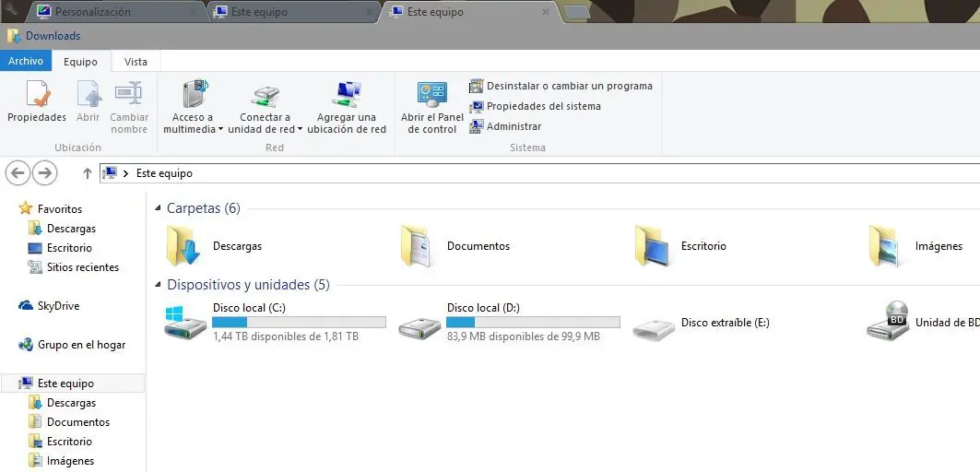The image size is (980, 472).
Task: Collapse the Carpetas (6) group
Action: tap(158, 208)
